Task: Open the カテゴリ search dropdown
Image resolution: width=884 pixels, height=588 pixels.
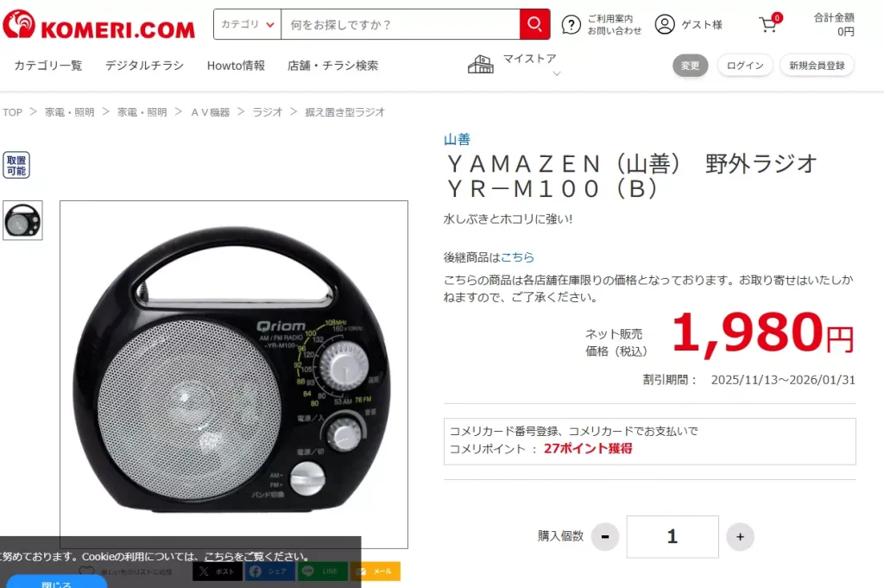Action: coord(248,24)
